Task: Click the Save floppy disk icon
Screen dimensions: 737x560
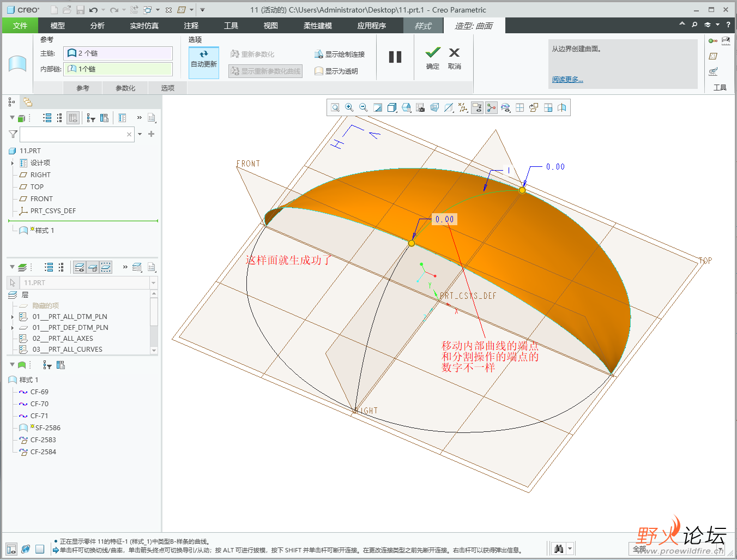Action: (x=80, y=10)
